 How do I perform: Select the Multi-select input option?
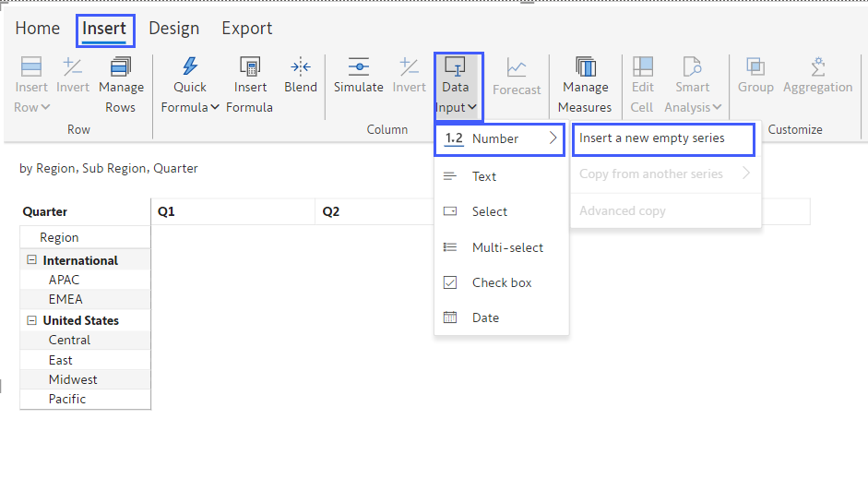pyautogui.click(x=507, y=247)
